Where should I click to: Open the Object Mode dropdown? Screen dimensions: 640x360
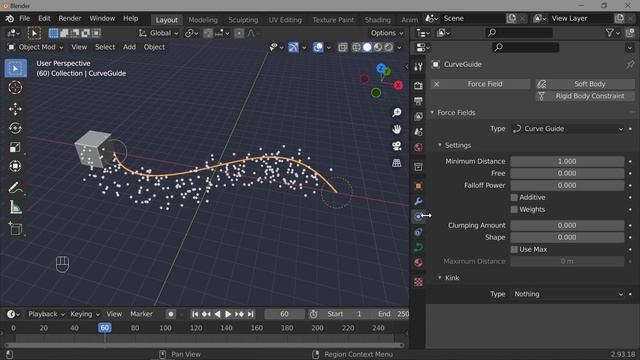point(36,47)
